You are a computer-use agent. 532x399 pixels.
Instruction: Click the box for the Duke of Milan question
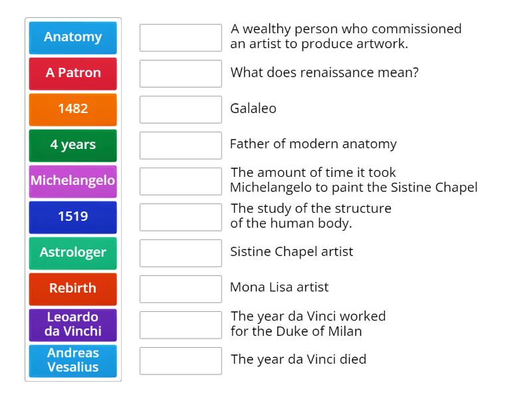click(180, 325)
